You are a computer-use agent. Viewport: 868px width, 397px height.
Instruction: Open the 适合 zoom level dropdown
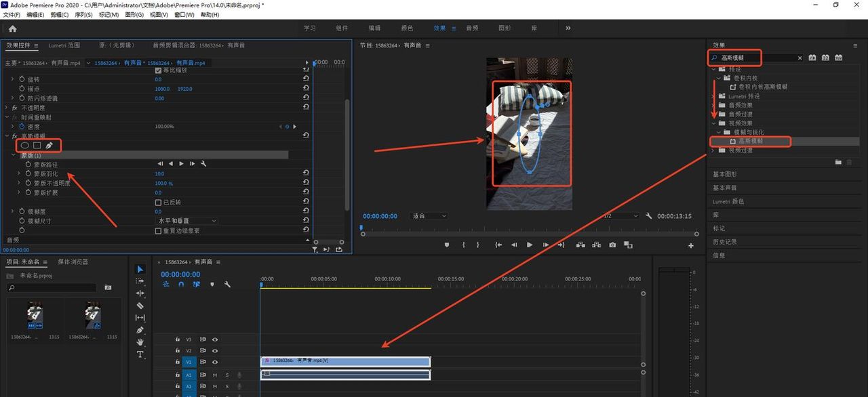pos(430,216)
